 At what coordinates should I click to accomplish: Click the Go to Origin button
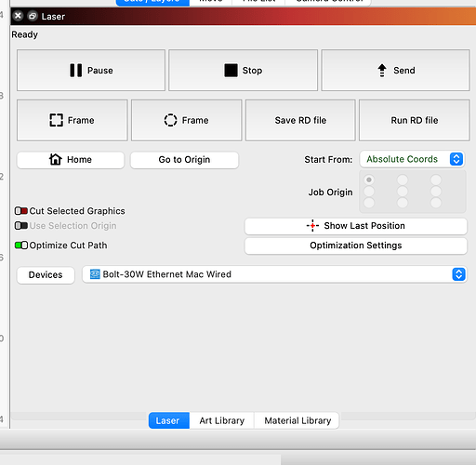coord(184,160)
